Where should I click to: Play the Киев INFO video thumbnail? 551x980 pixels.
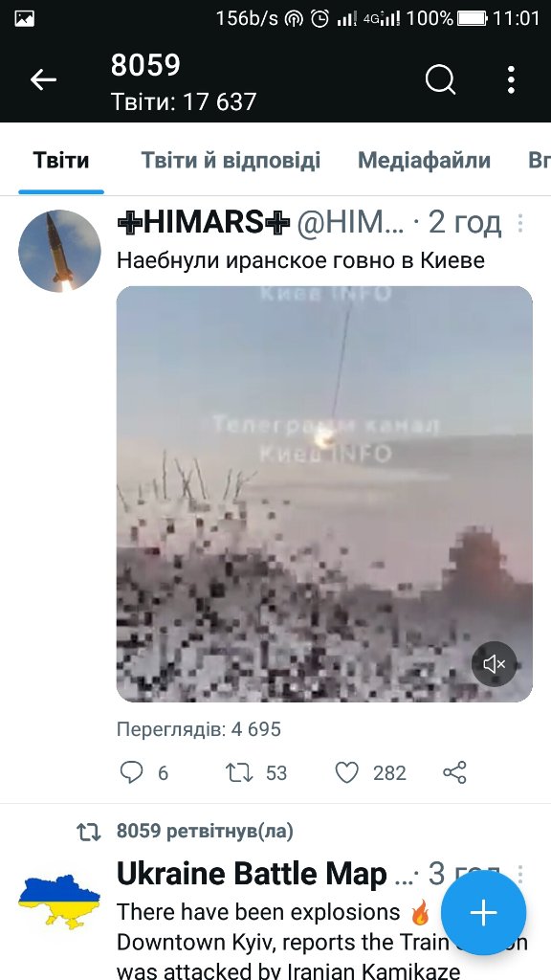[x=324, y=494]
